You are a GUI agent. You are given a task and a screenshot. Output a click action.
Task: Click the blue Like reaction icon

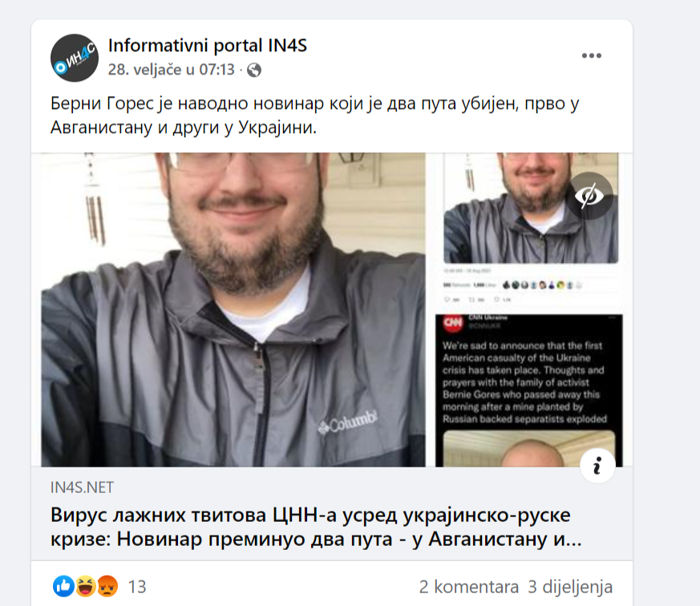[63, 587]
